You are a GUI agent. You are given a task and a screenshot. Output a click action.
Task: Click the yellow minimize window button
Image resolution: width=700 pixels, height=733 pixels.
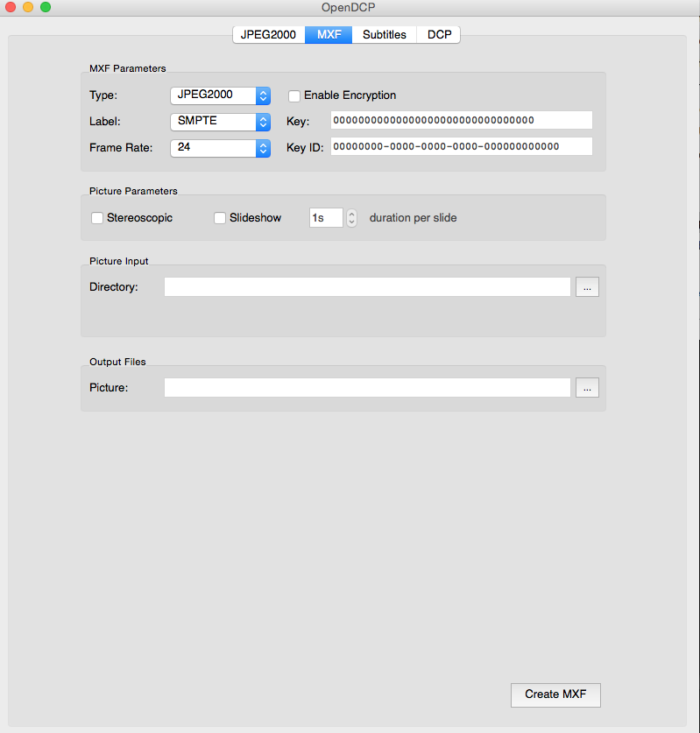(x=28, y=7)
